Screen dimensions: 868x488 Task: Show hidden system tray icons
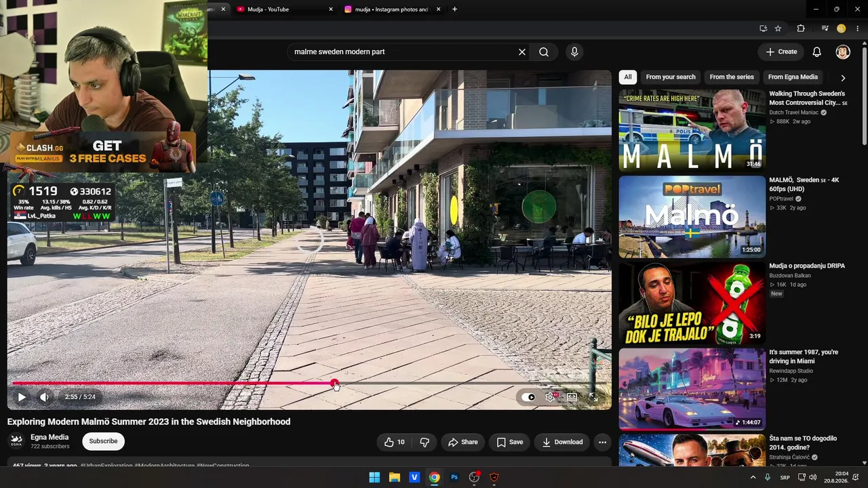click(x=753, y=477)
